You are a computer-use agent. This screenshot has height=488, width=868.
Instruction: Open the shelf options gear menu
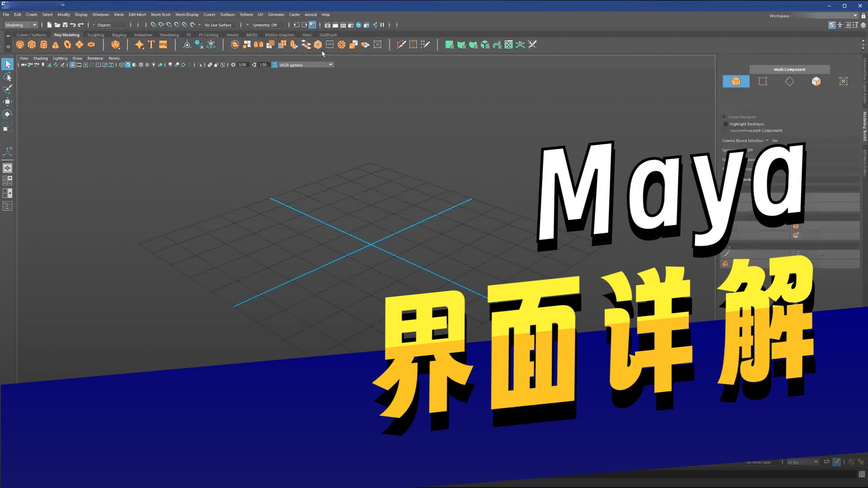click(8, 47)
